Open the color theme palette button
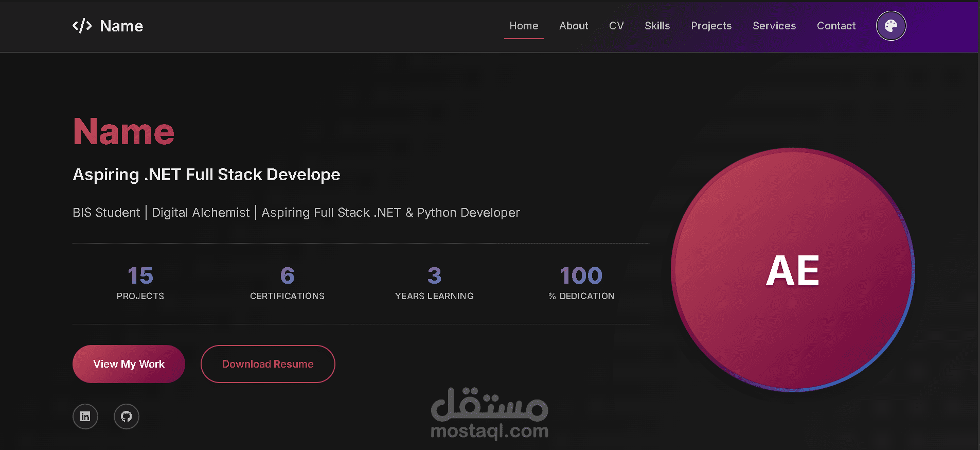Screen dimensions: 980x450 pos(890,26)
